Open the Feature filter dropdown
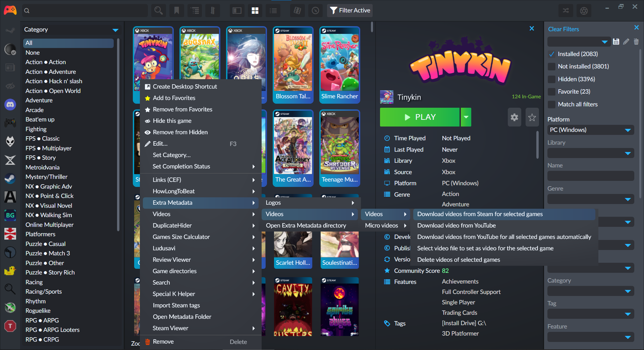The image size is (644, 350). (x=591, y=337)
